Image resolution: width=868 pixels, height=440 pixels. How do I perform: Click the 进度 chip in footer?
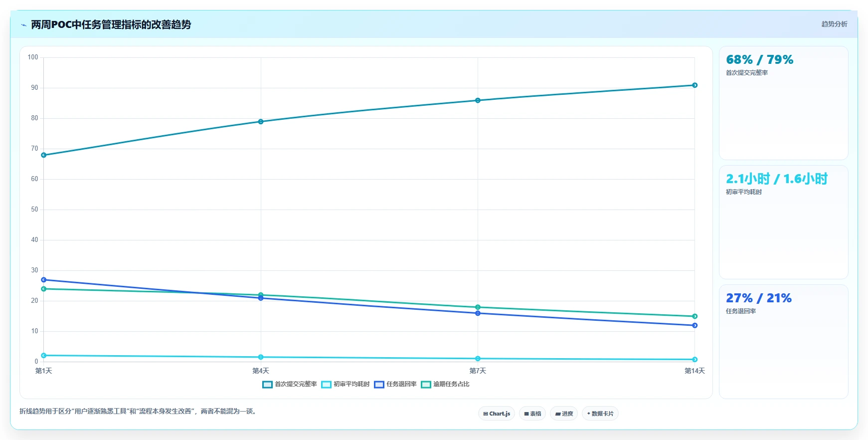(x=564, y=414)
